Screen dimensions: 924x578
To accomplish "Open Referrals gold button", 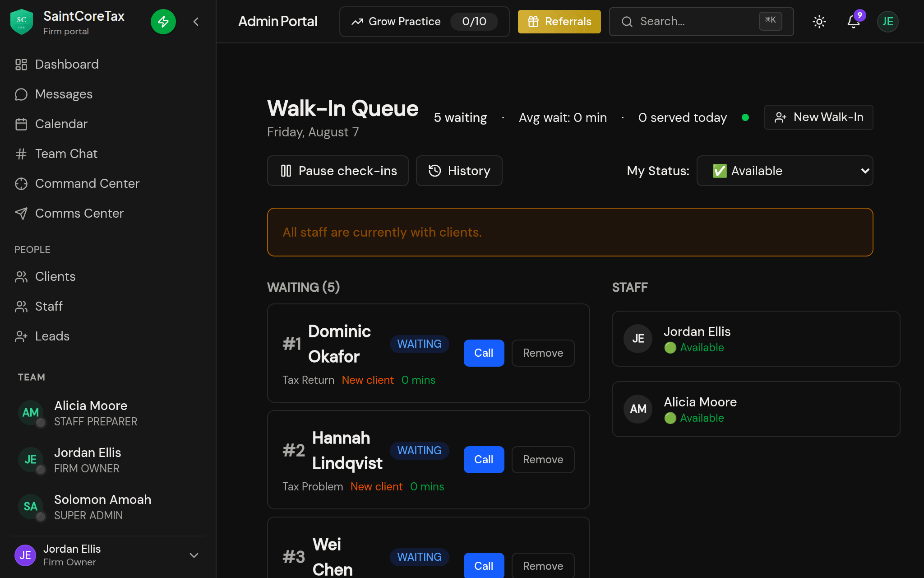I will pos(559,22).
